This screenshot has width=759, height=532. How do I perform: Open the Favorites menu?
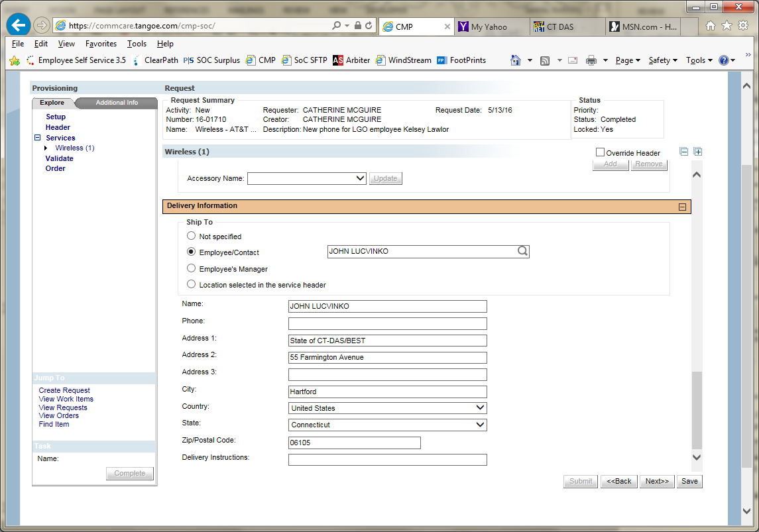[x=101, y=44]
